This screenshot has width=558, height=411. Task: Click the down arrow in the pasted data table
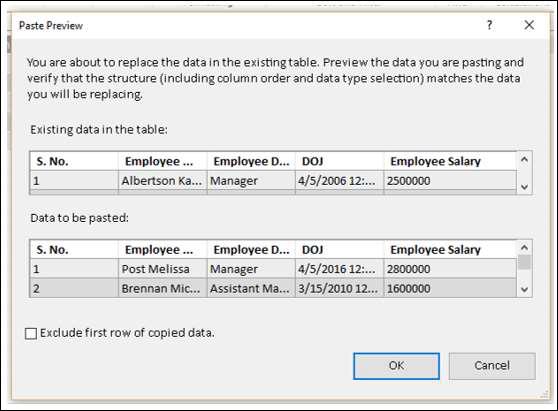point(524,289)
